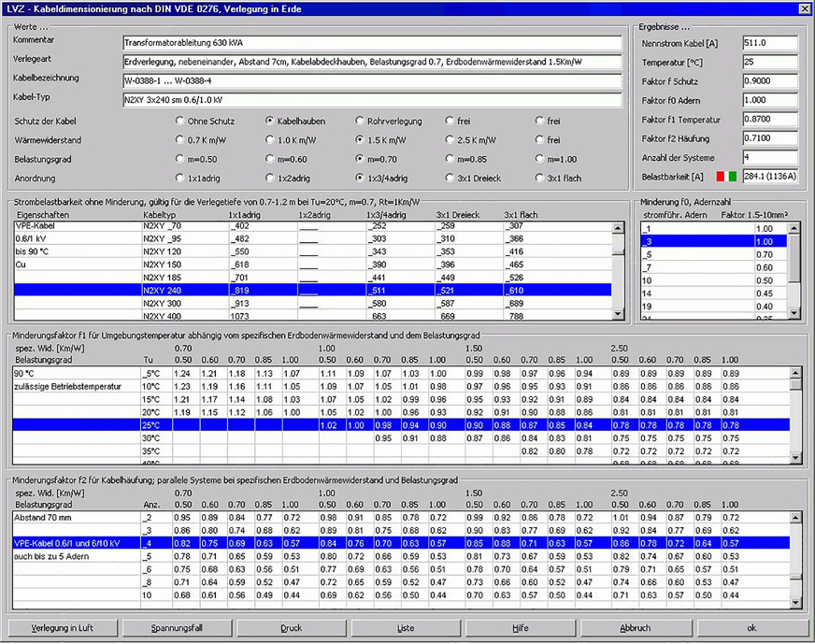Close the dialog with the title bar X
This screenshot has width=815, height=644.
[x=804, y=7]
